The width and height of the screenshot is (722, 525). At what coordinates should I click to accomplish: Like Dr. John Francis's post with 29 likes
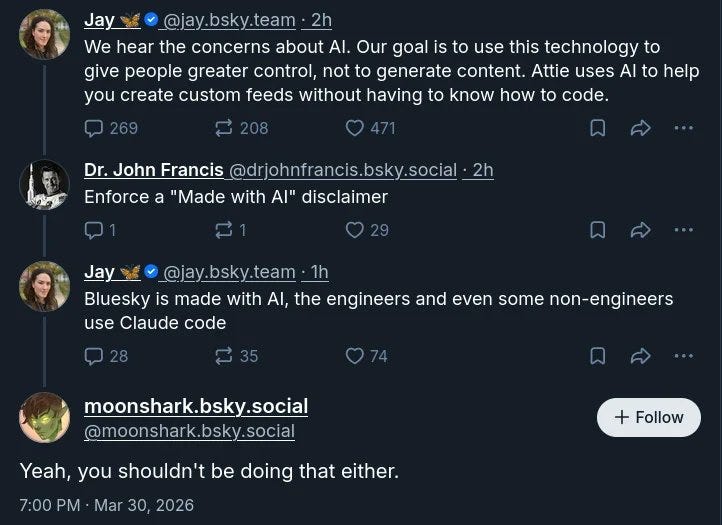(355, 230)
